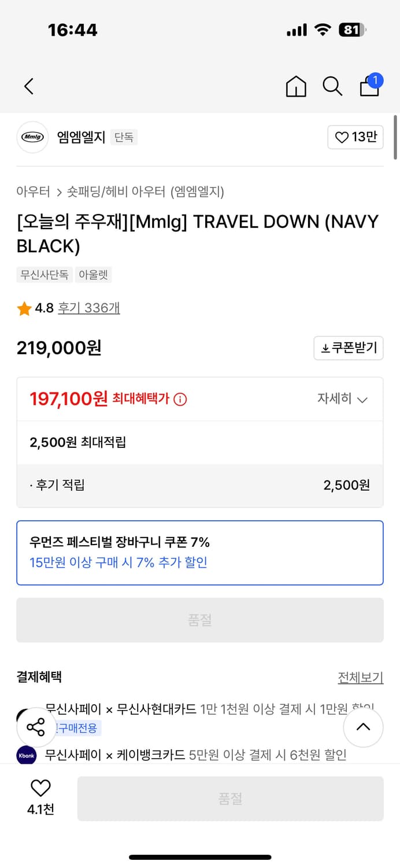Screen dimensions: 400x868
Task: Go to home via house icon
Action: pos(296,86)
